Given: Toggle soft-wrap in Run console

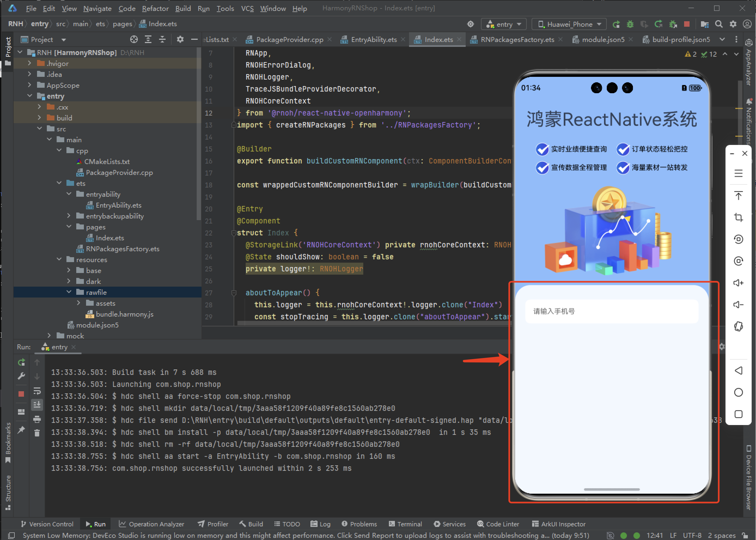Looking at the screenshot, I should coord(37,391).
